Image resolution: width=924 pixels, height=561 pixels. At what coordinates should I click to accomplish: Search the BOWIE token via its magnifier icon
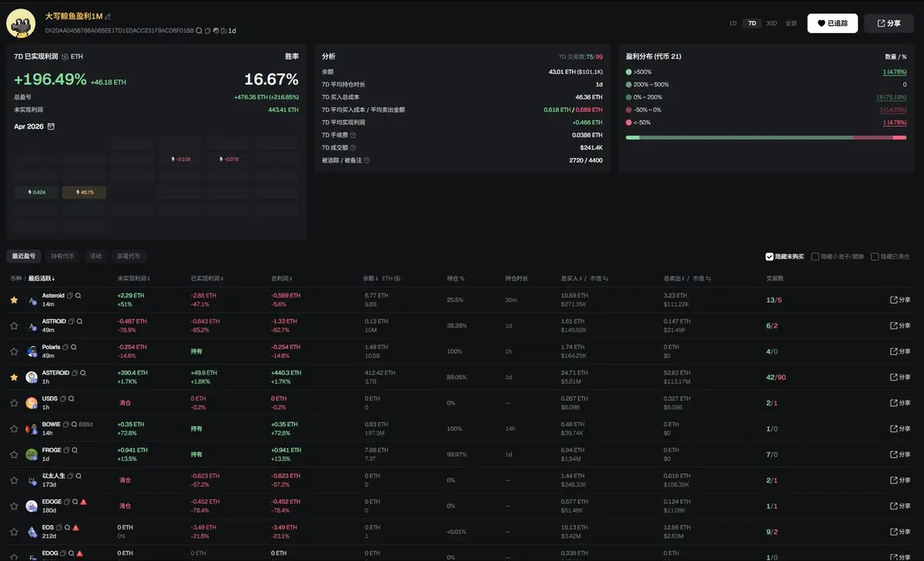[74, 424]
